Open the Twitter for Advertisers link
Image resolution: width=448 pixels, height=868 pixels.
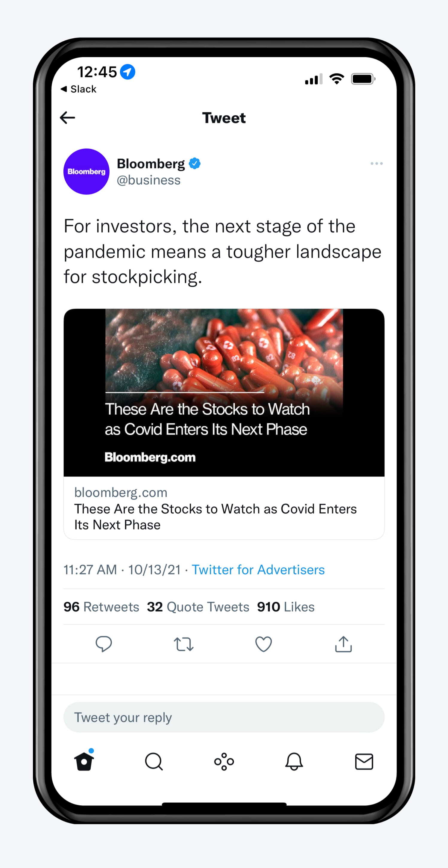(258, 570)
